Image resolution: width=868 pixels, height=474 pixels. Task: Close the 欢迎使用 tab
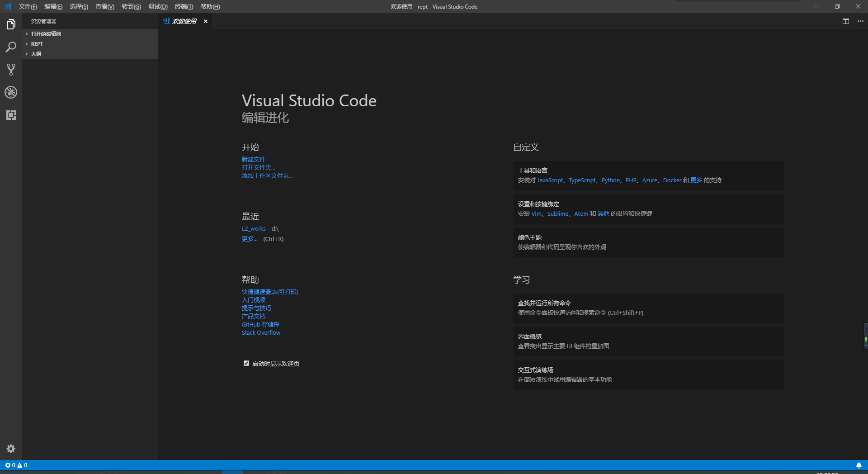[x=206, y=21]
